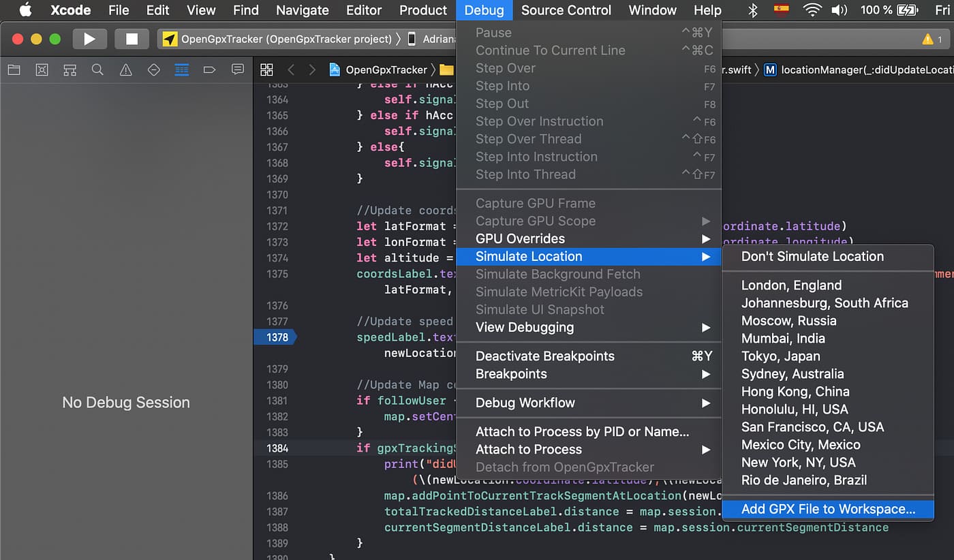Image resolution: width=954 pixels, height=560 pixels.
Task: Show the Project navigator folder icon
Action: [14, 69]
